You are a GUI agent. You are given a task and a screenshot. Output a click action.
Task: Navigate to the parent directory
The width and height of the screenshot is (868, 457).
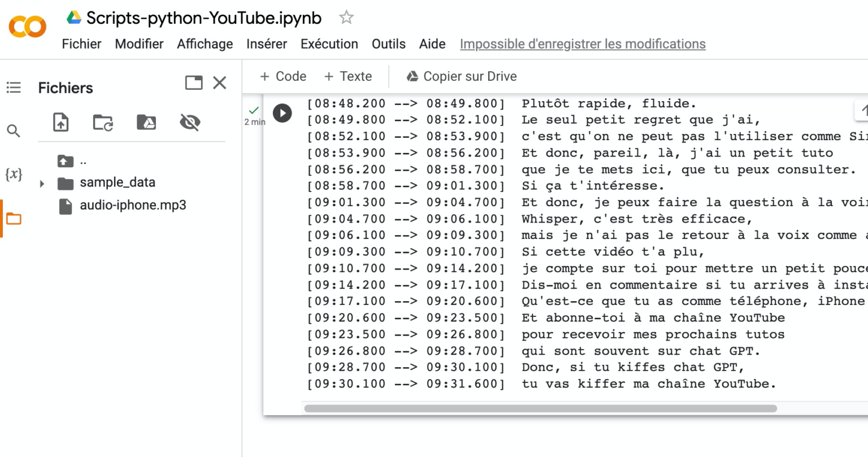[x=66, y=161]
